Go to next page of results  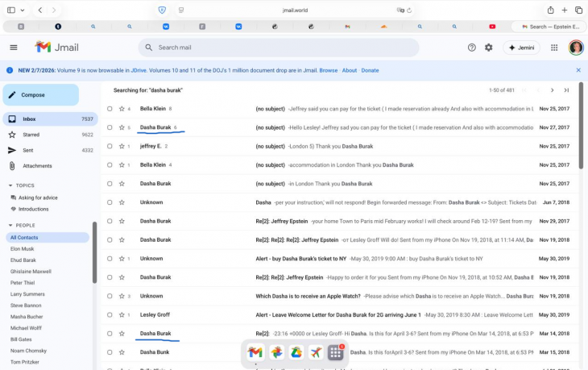(x=552, y=90)
